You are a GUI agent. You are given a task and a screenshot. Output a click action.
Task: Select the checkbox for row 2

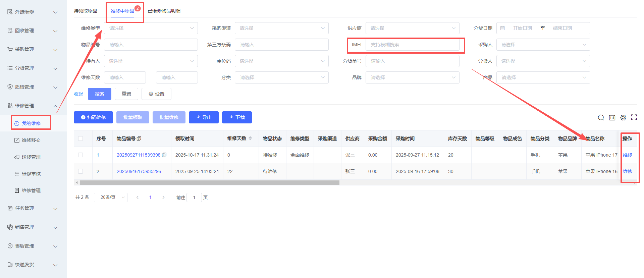(x=80, y=171)
